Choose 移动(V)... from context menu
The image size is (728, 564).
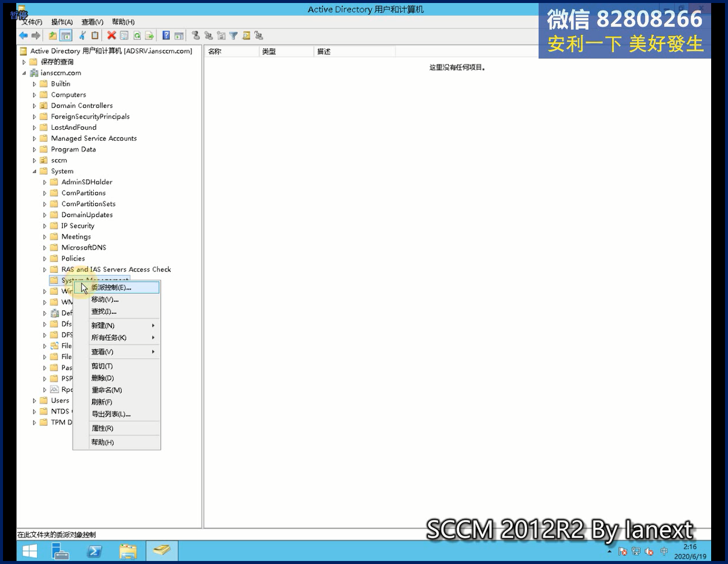click(117, 299)
